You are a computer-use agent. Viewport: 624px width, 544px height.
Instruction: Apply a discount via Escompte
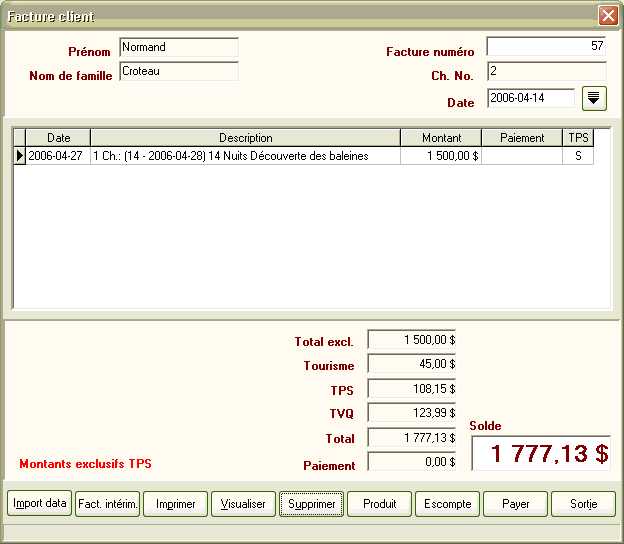click(x=447, y=504)
